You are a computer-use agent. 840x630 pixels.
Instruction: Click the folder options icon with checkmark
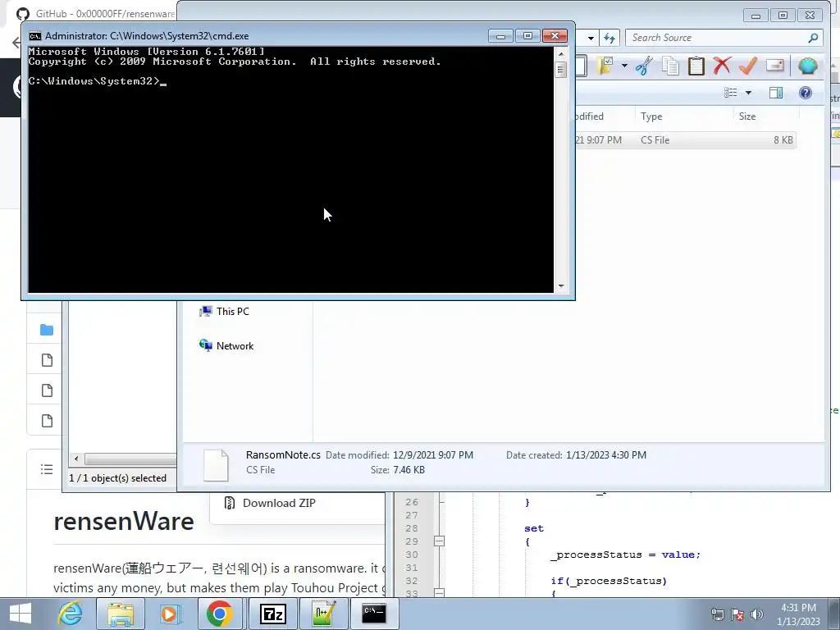[x=605, y=66]
